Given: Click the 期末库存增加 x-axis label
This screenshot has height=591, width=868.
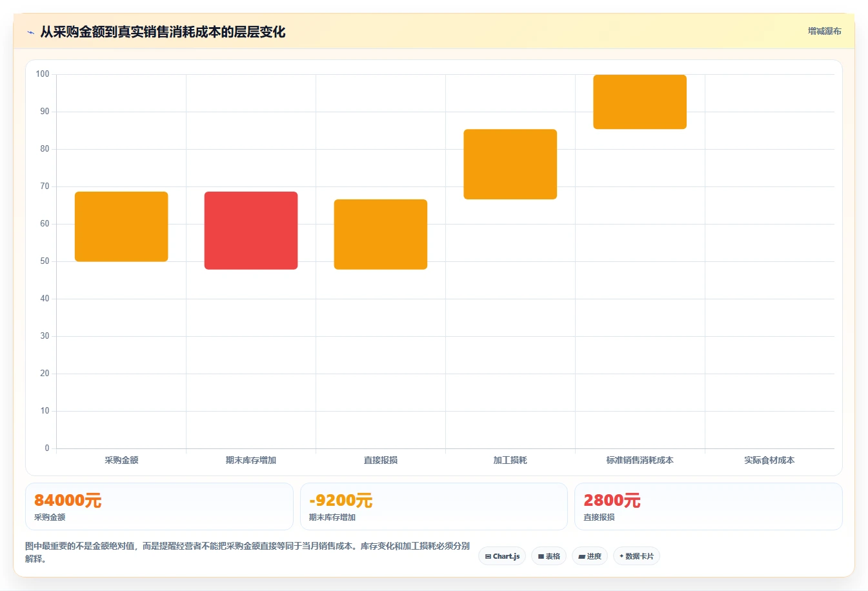Looking at the screenshot, I should click(x=251, y=460).
